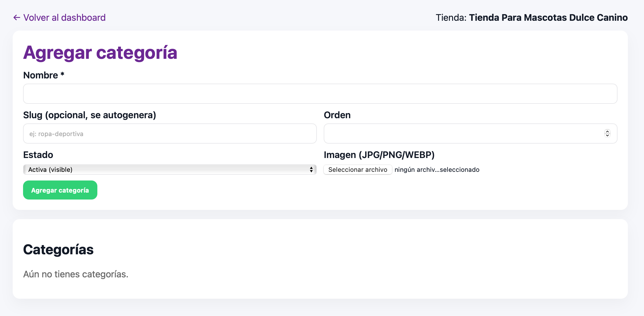This screenshot has height=316, width=644.
Task: Click the purple Agregar categoría heading
Action: click(x=100, y=52)
